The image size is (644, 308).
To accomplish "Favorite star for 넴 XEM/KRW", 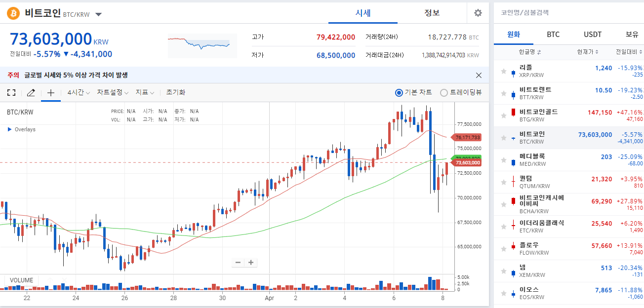I will click(x=504, y=271).
